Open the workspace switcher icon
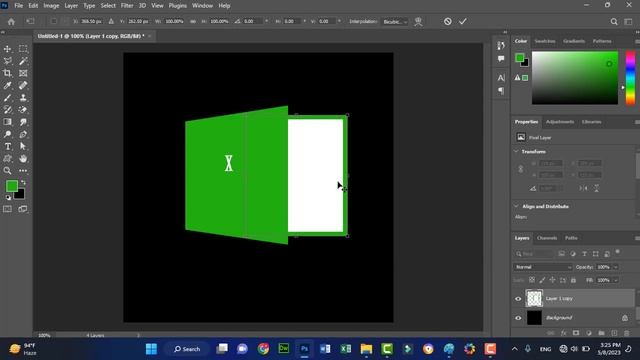The height and width of the screenshot is (360, 640). click(x=629, y=22)
